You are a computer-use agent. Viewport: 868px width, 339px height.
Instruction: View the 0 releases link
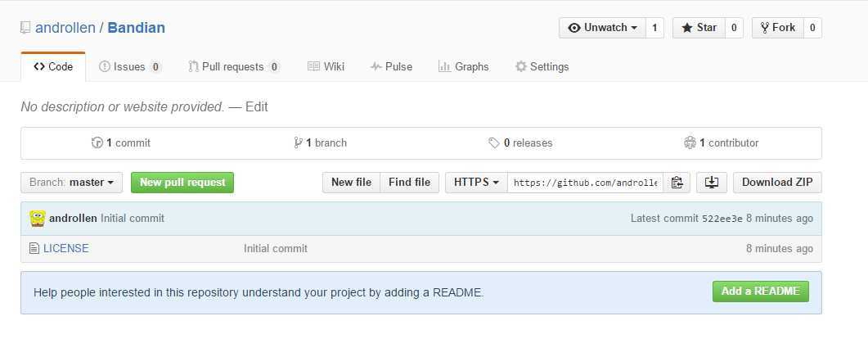(520, 143)
